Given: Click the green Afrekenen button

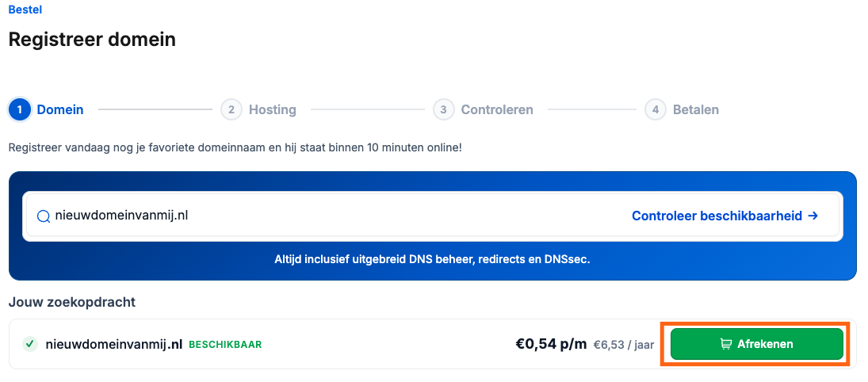Looking at the screenshot, I should [x=757, y=344].
